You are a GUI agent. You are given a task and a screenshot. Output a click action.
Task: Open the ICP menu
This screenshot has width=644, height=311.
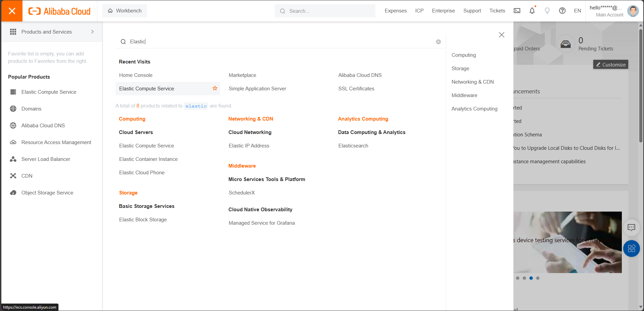[x=419, y=11]
